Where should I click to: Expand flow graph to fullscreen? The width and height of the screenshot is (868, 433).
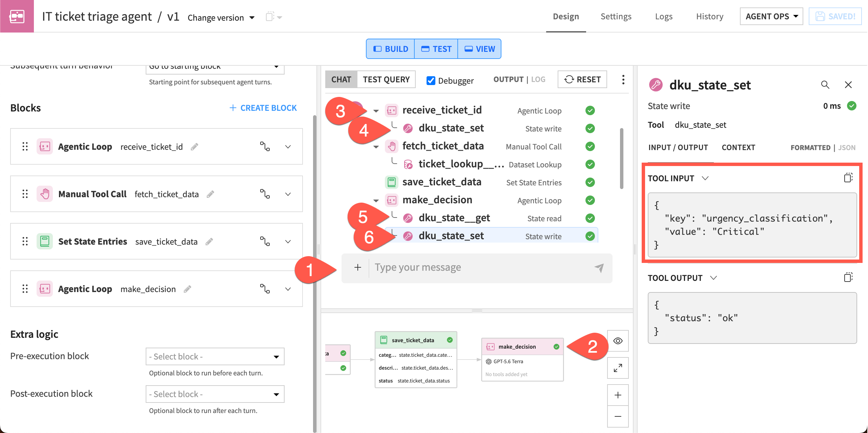coord(618,368)
